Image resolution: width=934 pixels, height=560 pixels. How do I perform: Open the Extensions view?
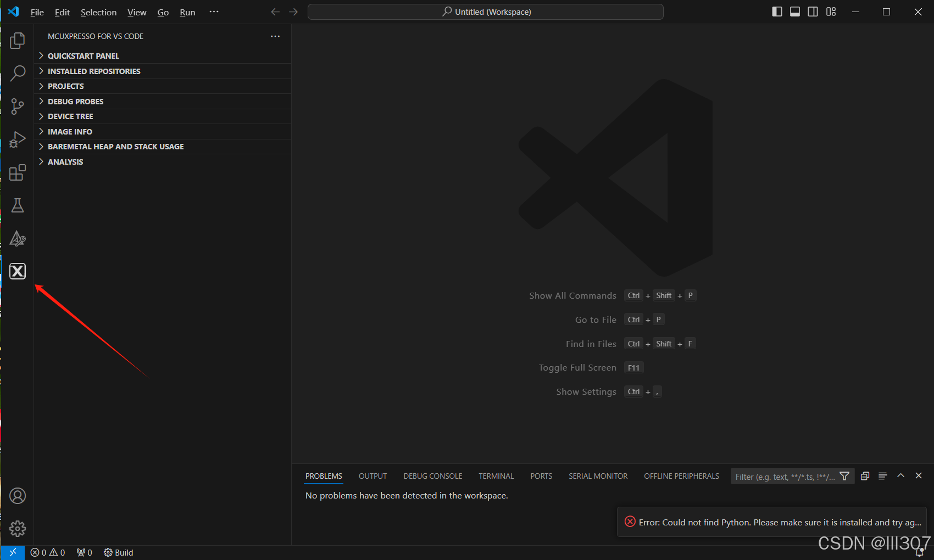(18, 172)
